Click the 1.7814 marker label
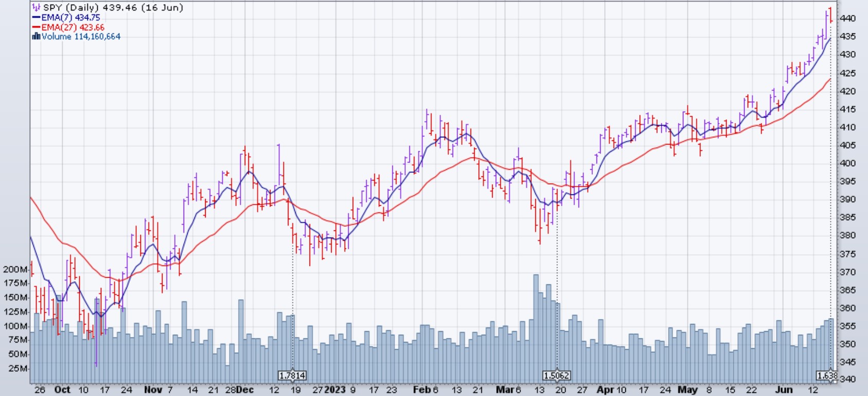 click(292, 376)
